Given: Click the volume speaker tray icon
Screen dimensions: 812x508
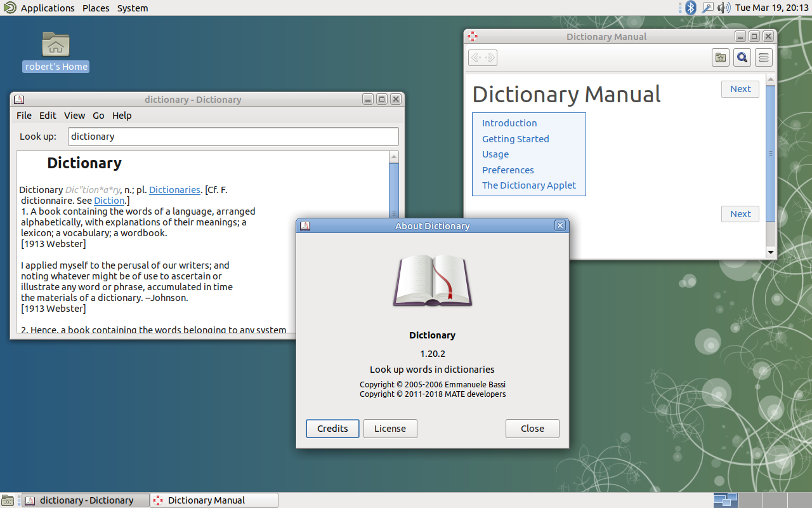Looking at the screenshot, I should (724, 8).
